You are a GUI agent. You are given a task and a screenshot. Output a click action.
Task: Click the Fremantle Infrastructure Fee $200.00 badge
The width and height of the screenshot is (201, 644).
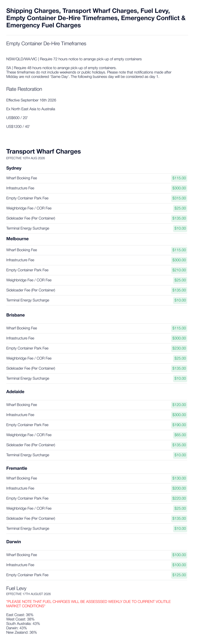click(179, 488)
